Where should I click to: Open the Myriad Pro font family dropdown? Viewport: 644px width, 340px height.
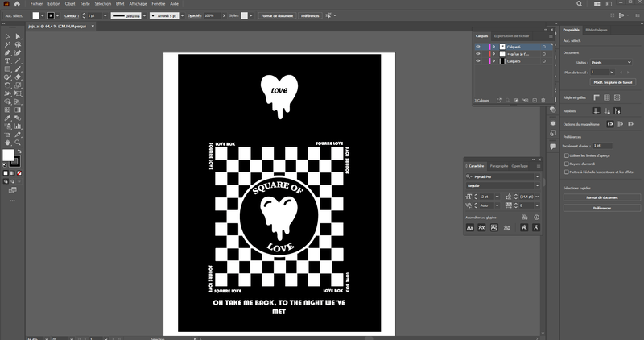(x=502, y=176)
